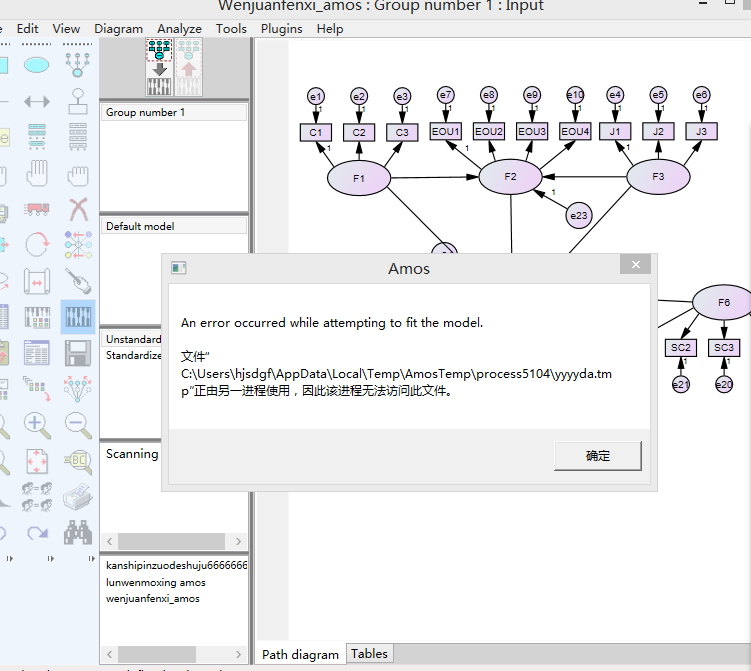The image size is (751, 671).
Task: Select Unstandardized estimates option
Action: (x=133, y=339)
